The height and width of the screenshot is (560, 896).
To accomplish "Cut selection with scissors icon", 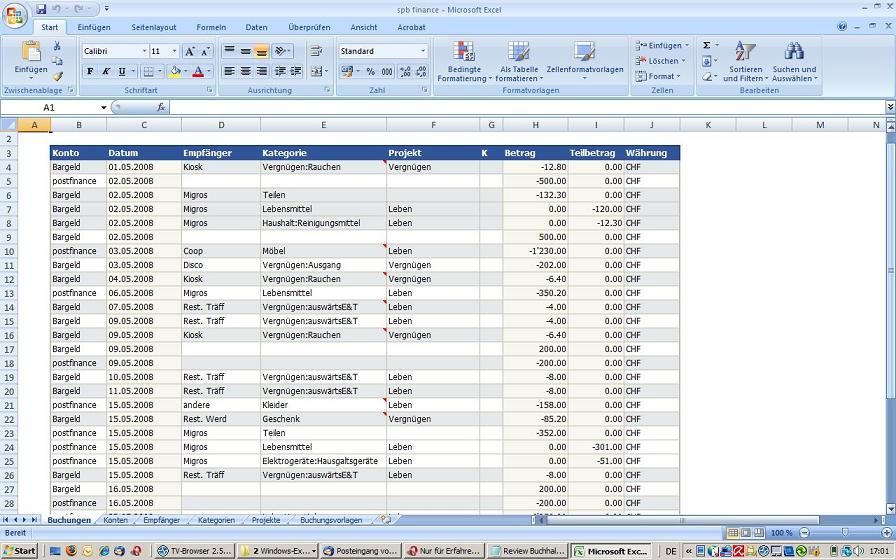I will point(57,46).
